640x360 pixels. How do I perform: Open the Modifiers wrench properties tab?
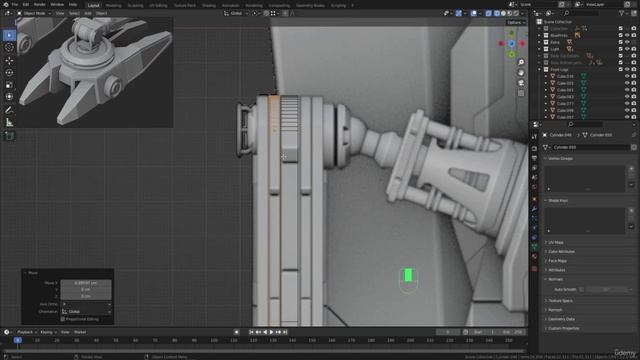[534, 209]
